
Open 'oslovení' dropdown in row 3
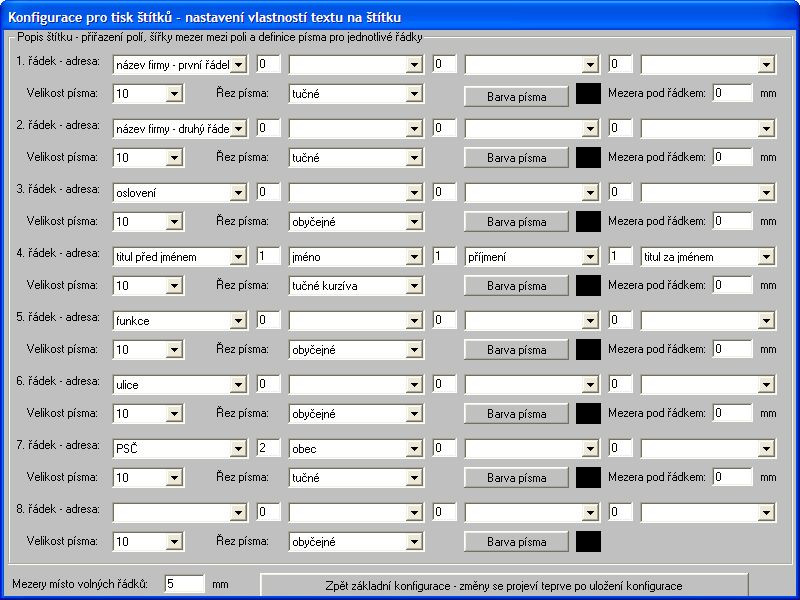point(180,193)
